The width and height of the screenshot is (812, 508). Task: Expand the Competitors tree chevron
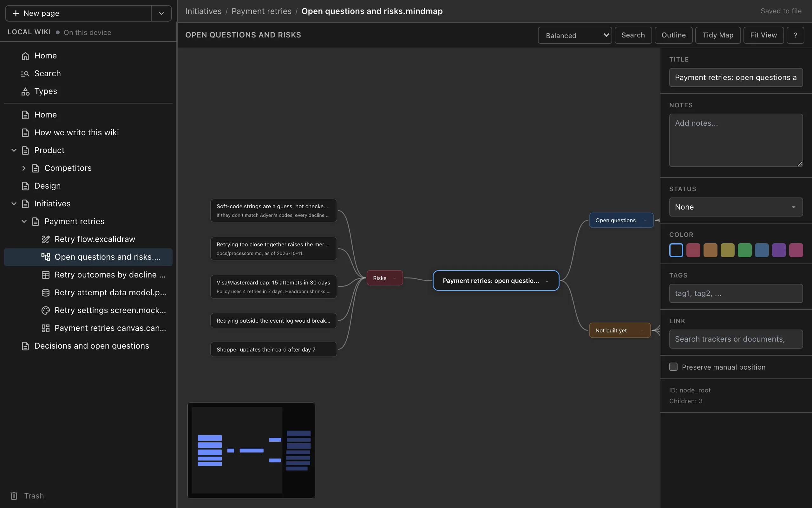pos(24,168)
